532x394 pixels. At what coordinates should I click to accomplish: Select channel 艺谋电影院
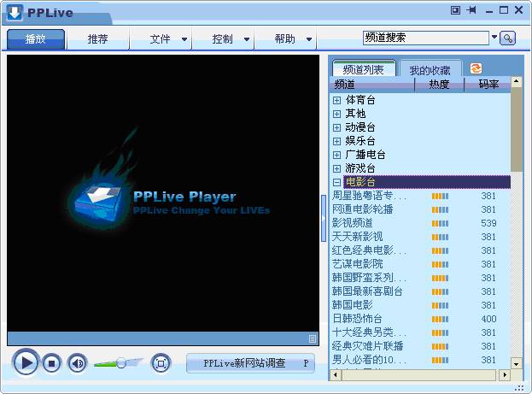tap(357, 264)
